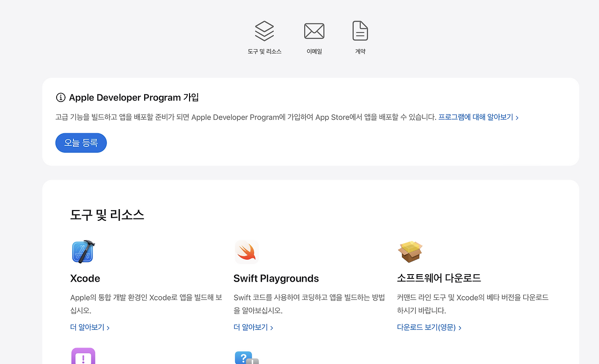Click the chevron after 프로그램에 대해 알아보기
The height and width of the screenshot is (364, 599).
pos(517,117)
